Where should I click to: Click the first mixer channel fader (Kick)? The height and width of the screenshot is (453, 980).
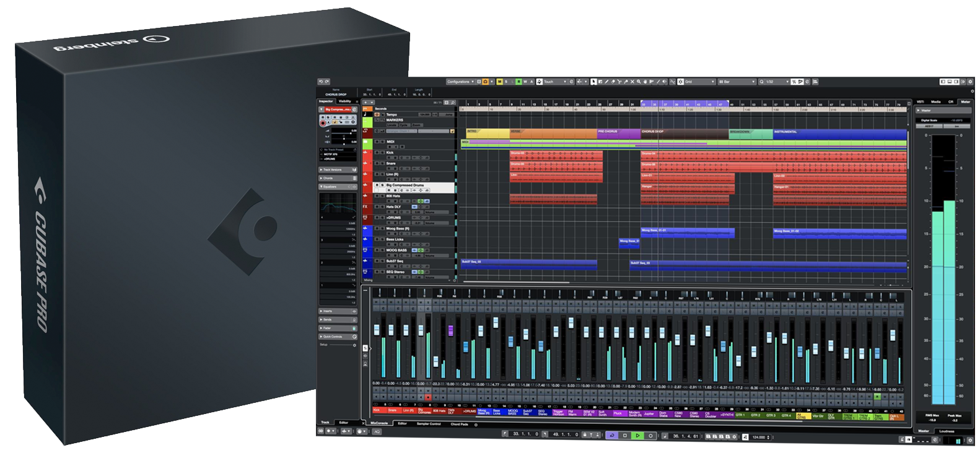[377, 330]
